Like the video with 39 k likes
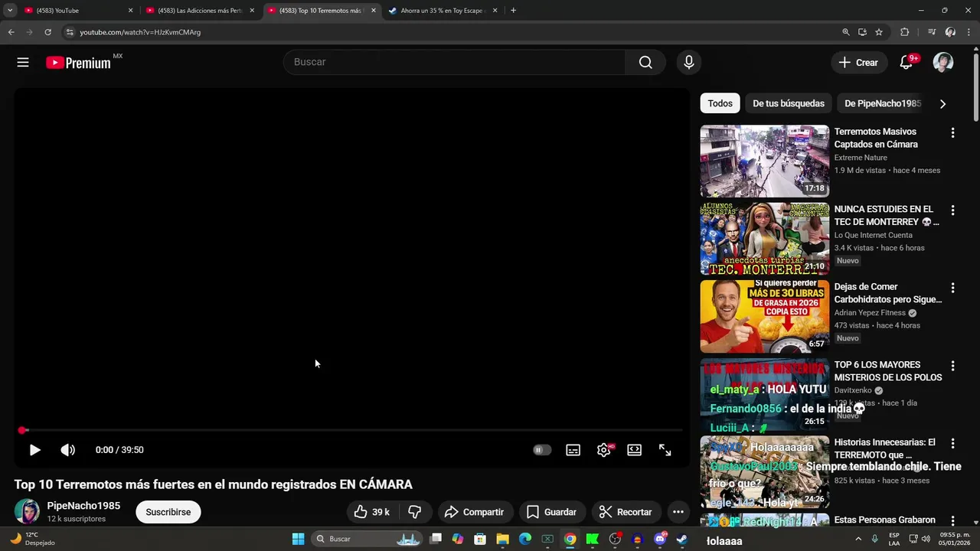 pos(372,512)
